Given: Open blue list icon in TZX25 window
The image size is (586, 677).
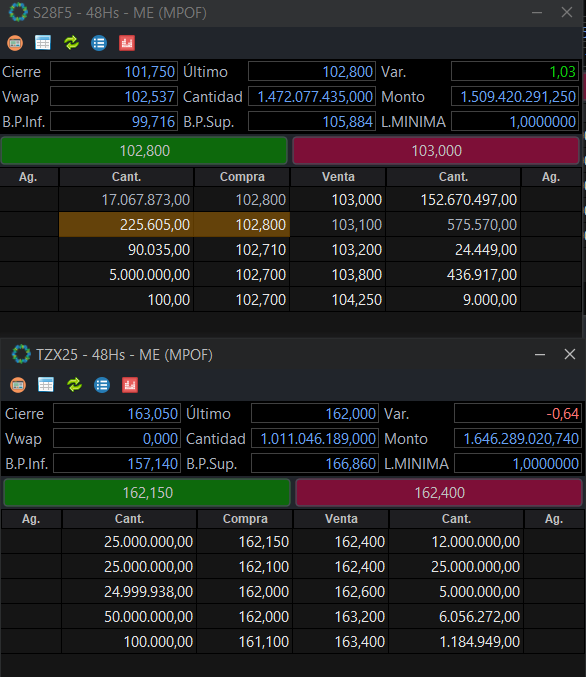Looking at the screenshot, I should click(102, 385).
